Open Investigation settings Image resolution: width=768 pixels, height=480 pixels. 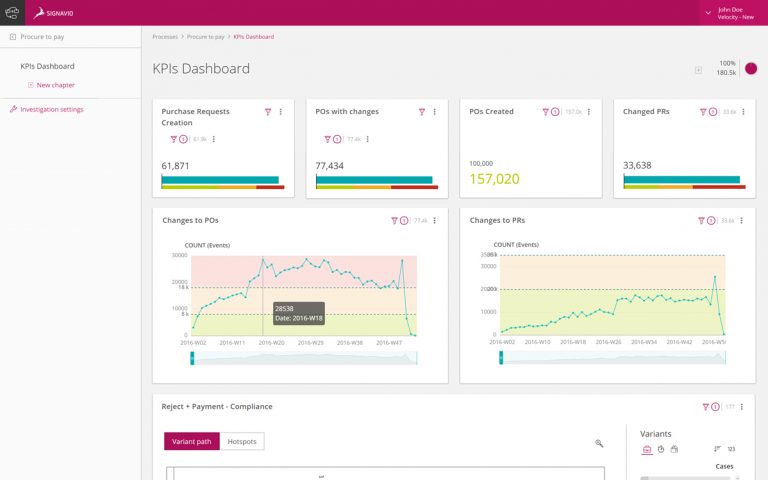point(52,109)
